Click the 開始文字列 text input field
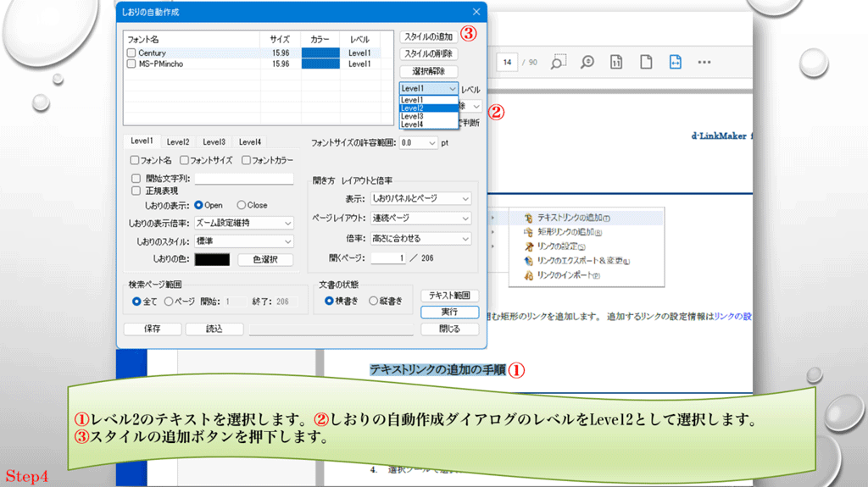Viewport: 868px width, 487px height. click(244, 179)
